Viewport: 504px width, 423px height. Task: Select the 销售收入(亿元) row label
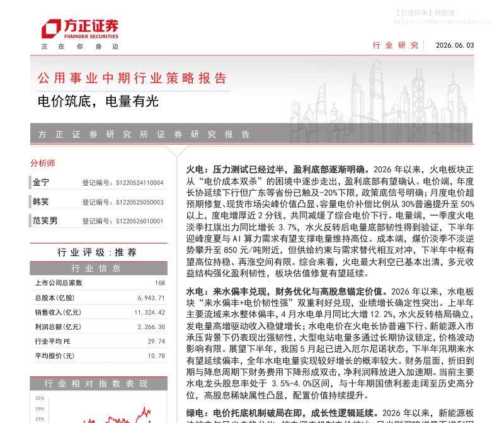click(58, 312)
